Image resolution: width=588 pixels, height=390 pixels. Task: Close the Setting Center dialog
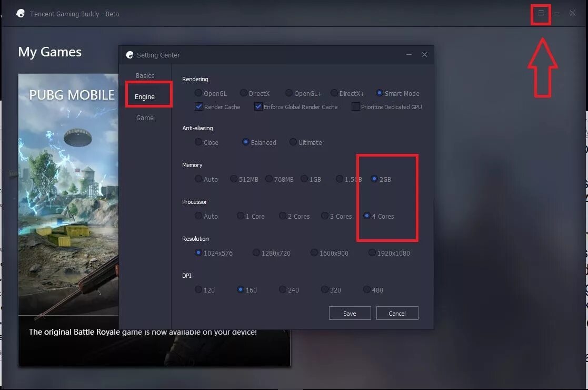[x=424, y=55]
